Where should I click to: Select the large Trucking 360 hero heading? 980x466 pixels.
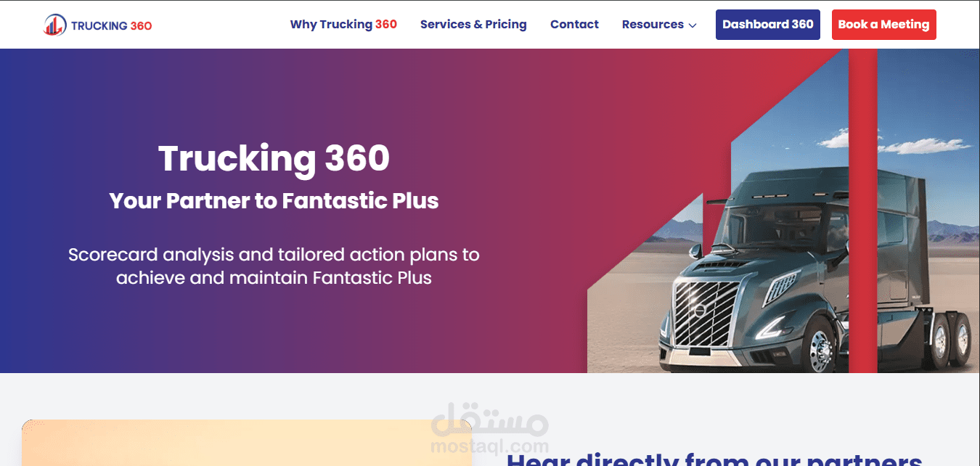click(x=274, y=158)
